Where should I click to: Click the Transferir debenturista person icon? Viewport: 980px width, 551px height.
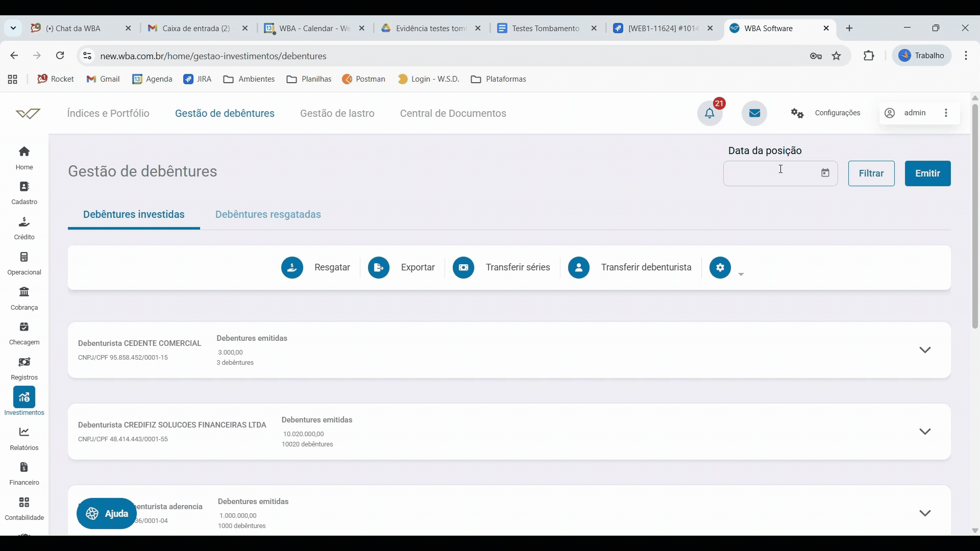coord(579,267)
